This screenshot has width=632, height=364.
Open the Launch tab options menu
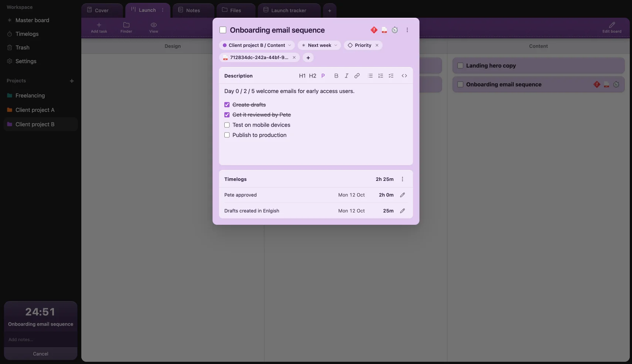point(163,10)
